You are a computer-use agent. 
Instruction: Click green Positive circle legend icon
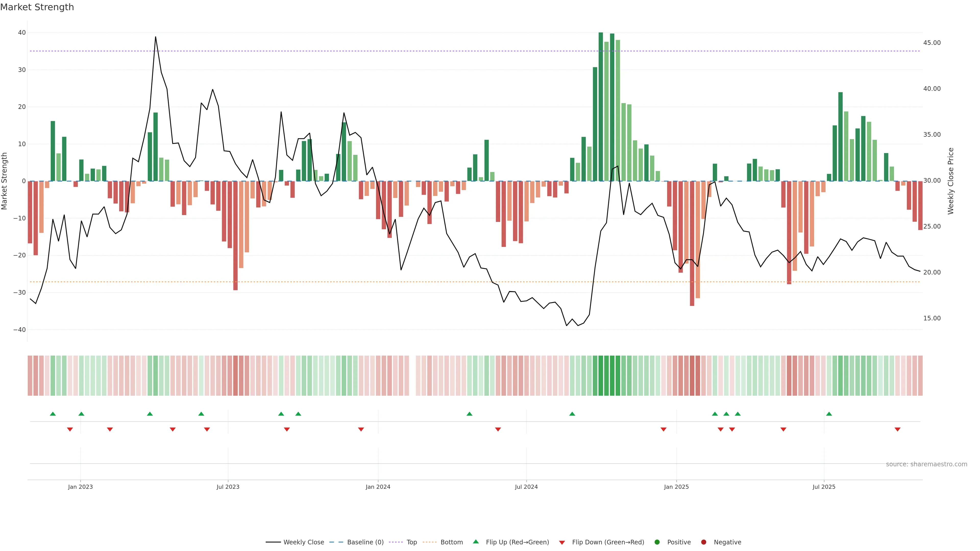coord(657,542)
